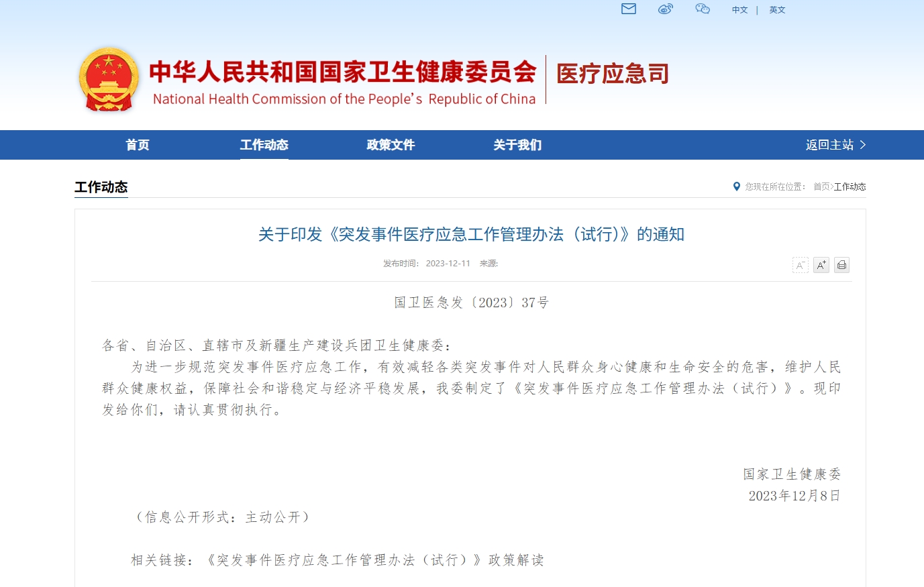The height and width of the screenshot is (587, 924).
Task: Switch language to 英文
Action: pyautogui.click(x=777, y=10)
